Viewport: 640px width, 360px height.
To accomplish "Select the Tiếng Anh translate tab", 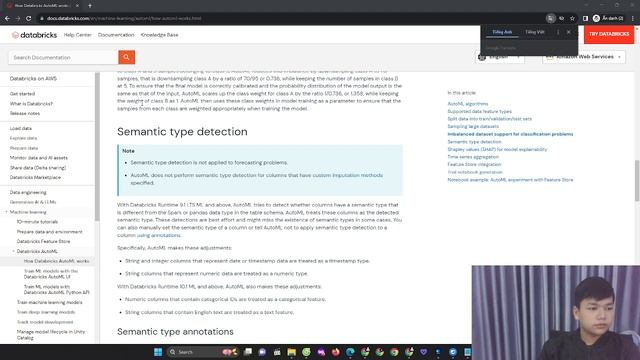I will [x=502, y=32].
